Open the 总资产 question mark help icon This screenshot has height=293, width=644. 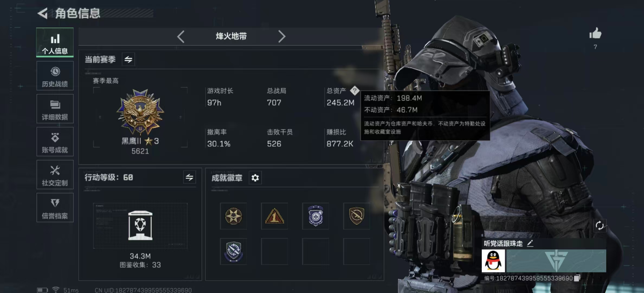click(x=355, y=91)
